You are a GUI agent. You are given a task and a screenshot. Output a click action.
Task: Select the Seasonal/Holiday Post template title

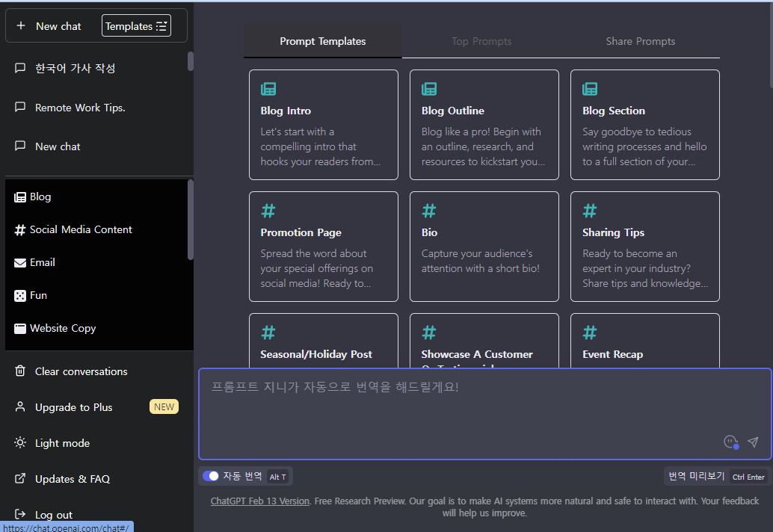(316, 354)
